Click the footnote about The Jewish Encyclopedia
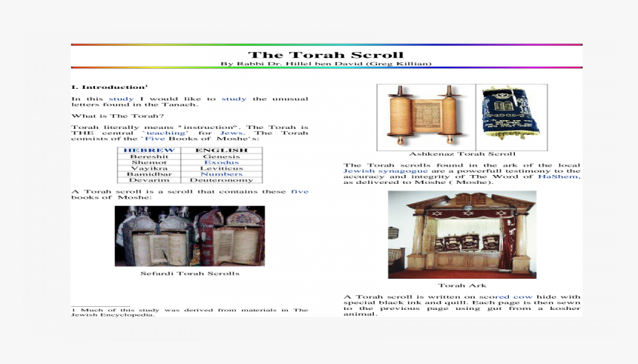638x364 pixels. 189,312
